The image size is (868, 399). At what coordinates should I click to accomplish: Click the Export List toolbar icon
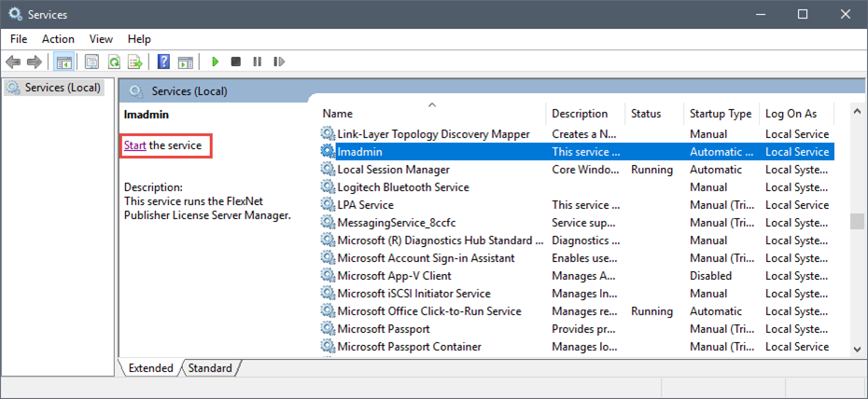[135, 62]
